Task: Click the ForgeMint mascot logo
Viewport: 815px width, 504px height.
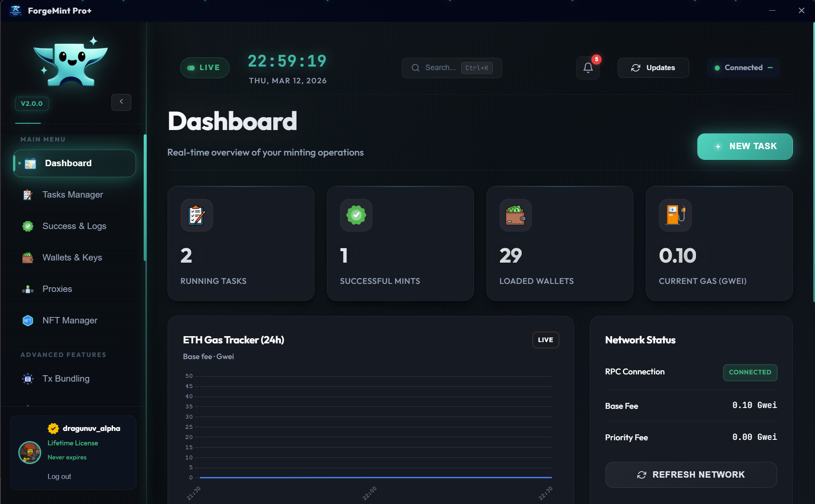Action: [x=71, y=62]
